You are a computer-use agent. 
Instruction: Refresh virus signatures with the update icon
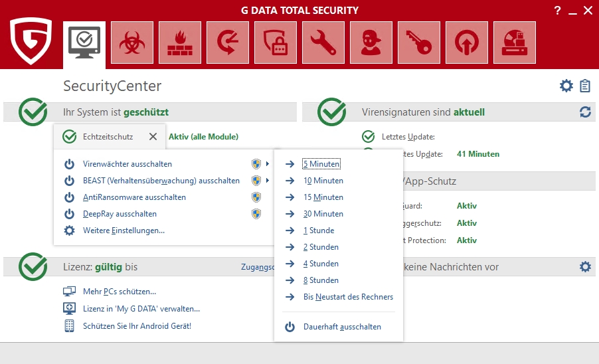pos(585,112)
